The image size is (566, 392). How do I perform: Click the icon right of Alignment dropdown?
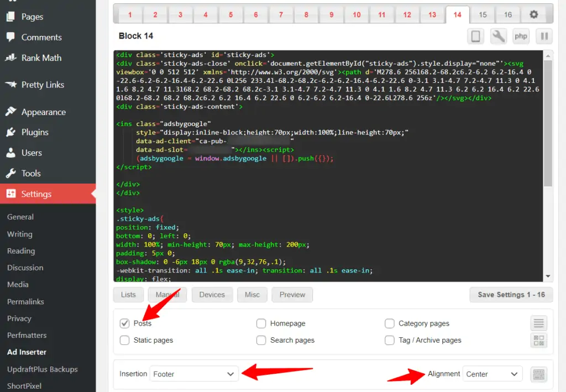538,374
